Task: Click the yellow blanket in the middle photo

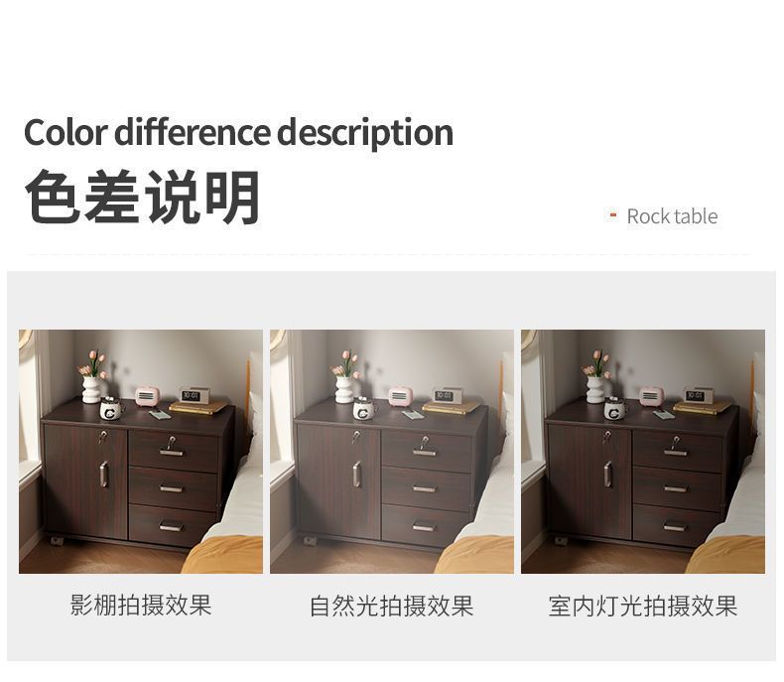Action: click(x=474, y=555)
